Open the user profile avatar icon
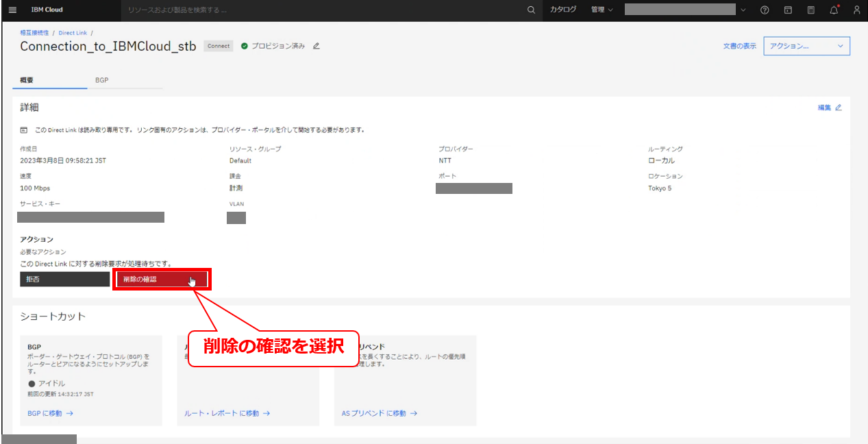Viewport: 868px width, 444px height. click(x=856, y=10)
